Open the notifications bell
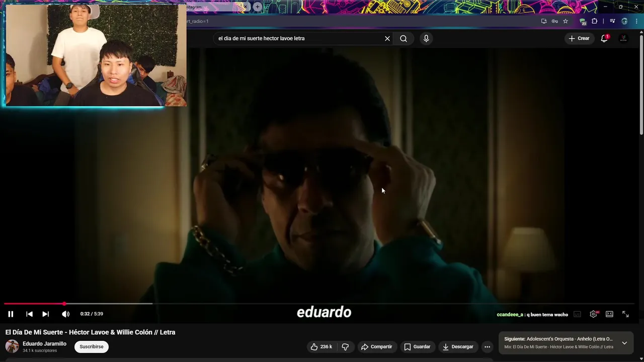Viewport: 644px width, 362px height. coord(605,38)
